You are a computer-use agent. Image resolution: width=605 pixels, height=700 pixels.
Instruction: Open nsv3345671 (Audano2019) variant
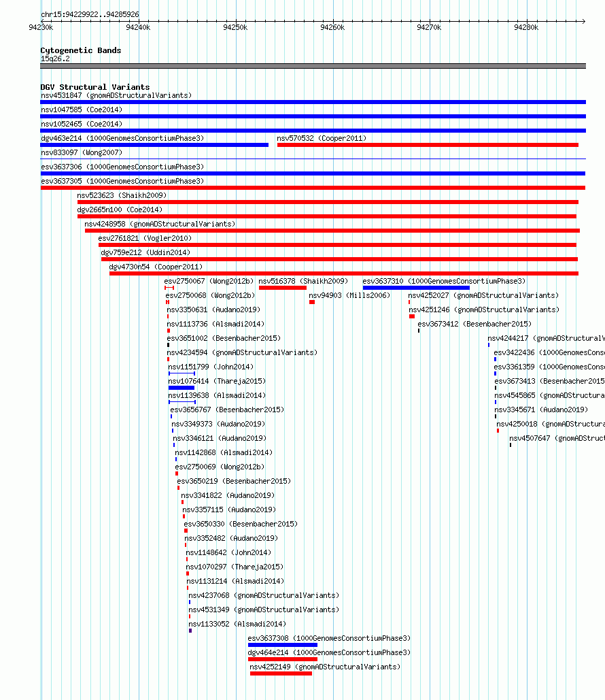541,410
